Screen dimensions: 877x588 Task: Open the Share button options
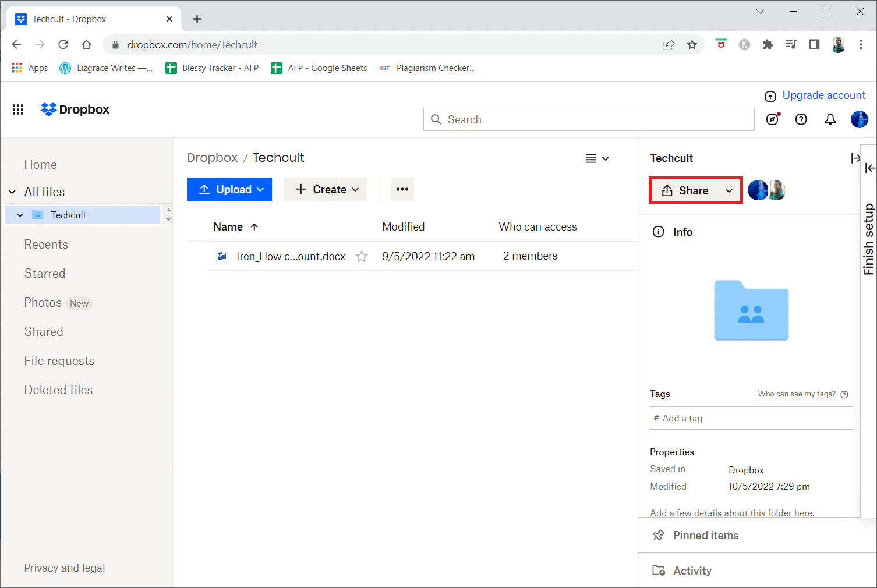click(729, 190)
